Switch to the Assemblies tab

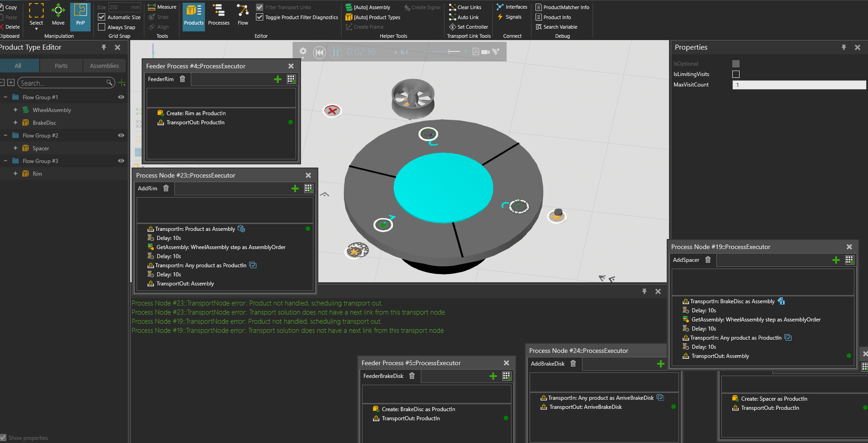[x=104, y=66]
